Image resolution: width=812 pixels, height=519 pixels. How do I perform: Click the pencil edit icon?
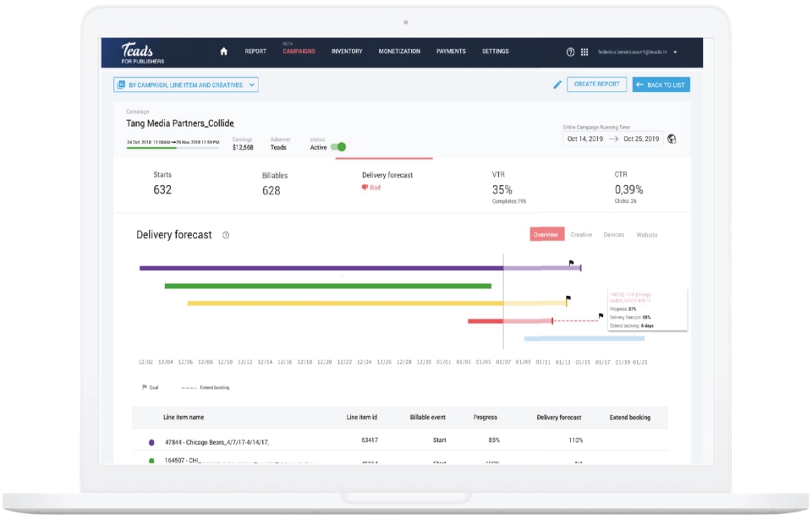click(557, 85)
